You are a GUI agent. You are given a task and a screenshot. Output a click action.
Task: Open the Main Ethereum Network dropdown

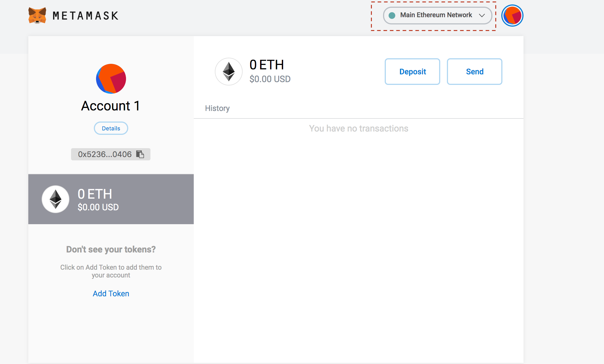(x=436, y=15)
